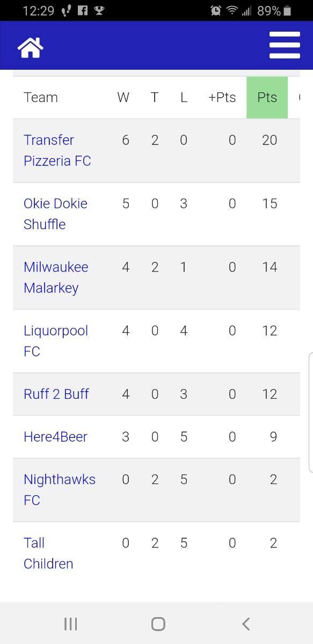The width and height of the screenshot is (313, 644).
Task: Open the Tall Children team link
Action: pyautogui.click(x=48, y=553)
